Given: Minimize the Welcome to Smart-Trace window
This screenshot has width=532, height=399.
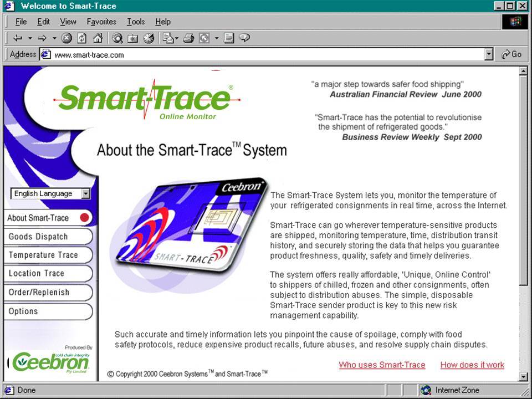Looking at the screenshot, I should [x=499, y=6].
